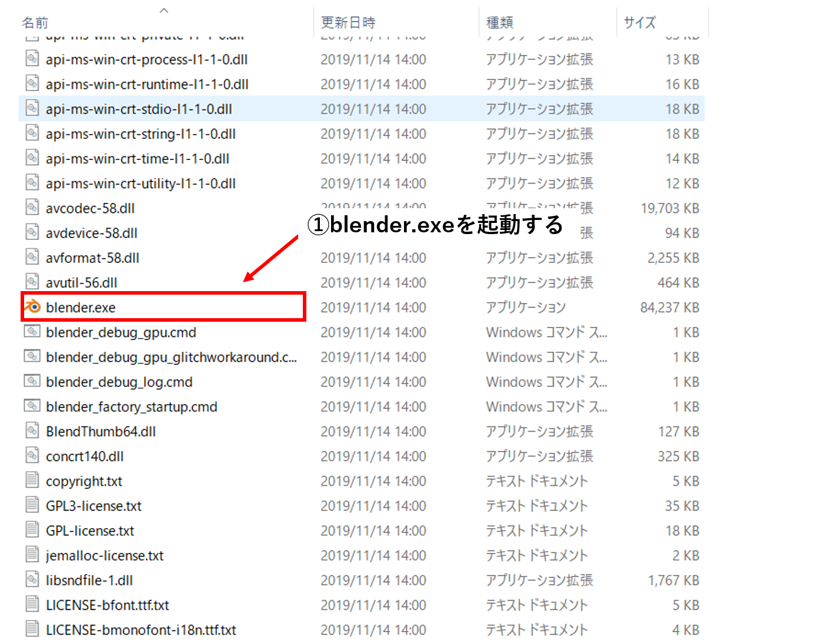Image resolution: width=835 pixels, height=644 pixels.
Task: Click the blender_debug_log.cmd script icon
Action: (x=32, y=381)
